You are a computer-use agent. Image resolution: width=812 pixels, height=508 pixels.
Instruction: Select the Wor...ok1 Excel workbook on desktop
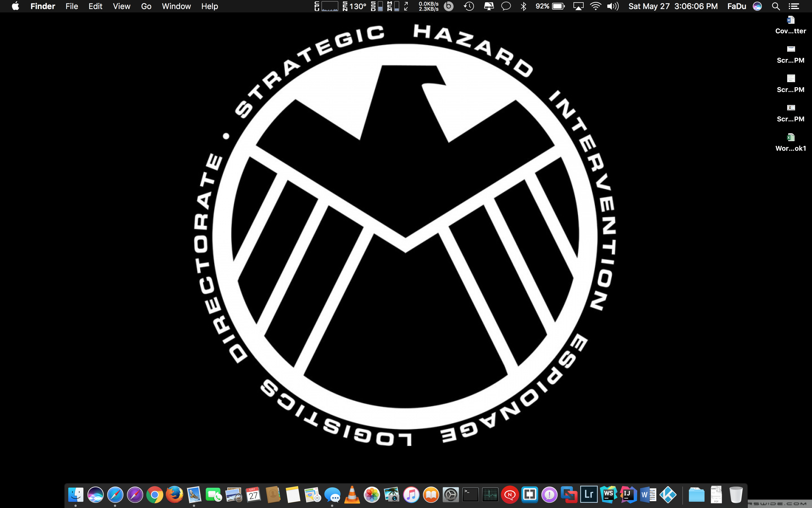[x=791, y=143]
